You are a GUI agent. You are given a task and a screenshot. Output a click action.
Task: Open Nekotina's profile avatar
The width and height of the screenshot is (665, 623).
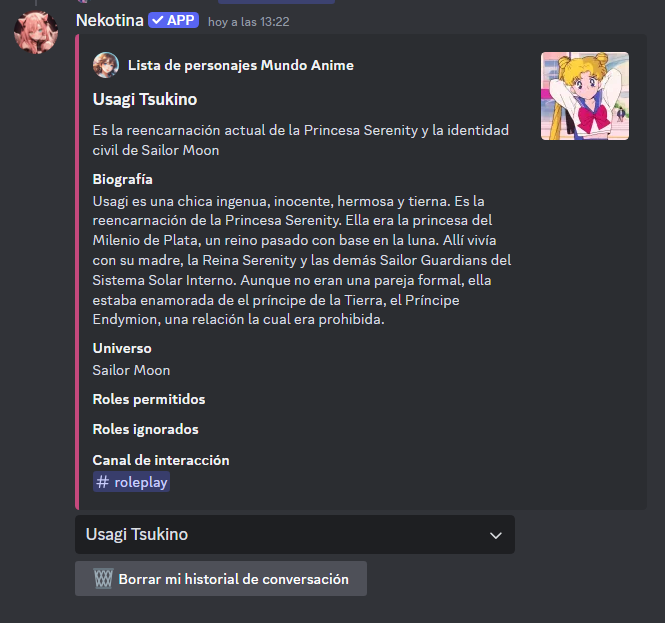36,33
